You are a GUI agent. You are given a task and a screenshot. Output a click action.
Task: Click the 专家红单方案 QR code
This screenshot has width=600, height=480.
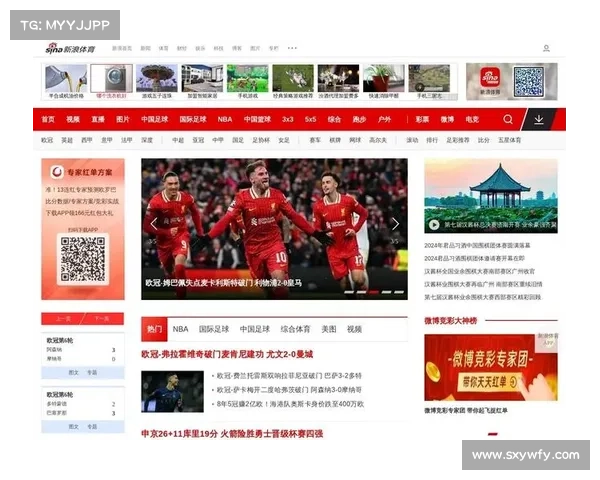(x=83, y=259)
